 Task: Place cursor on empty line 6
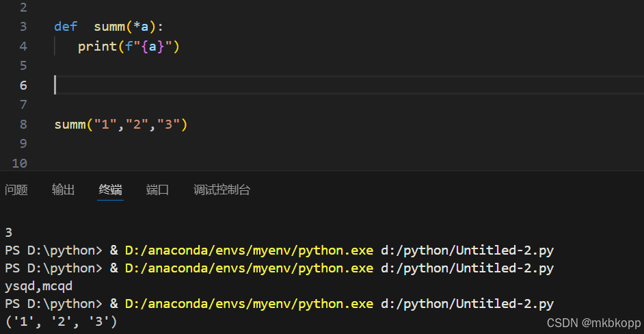pos(349,85)
